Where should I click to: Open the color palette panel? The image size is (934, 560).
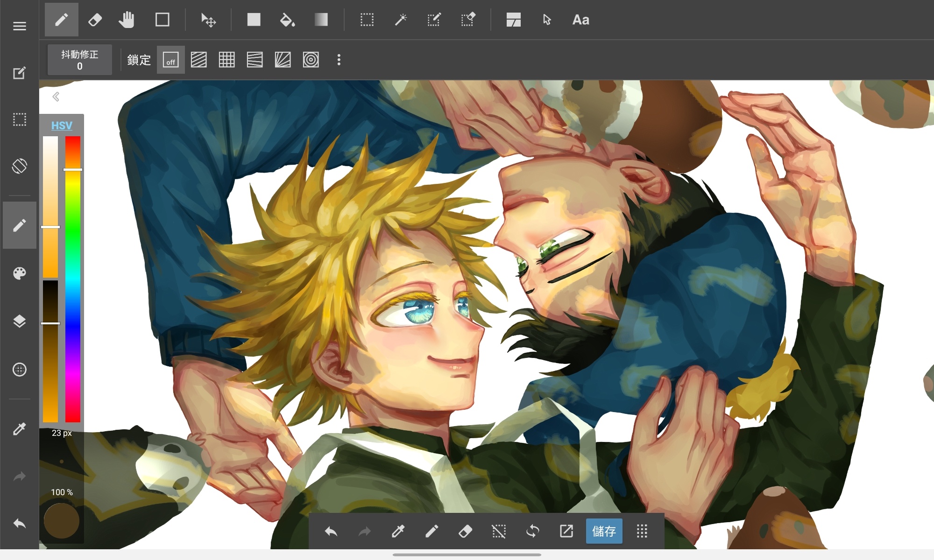pyautogui.click(x=19, y=273)
